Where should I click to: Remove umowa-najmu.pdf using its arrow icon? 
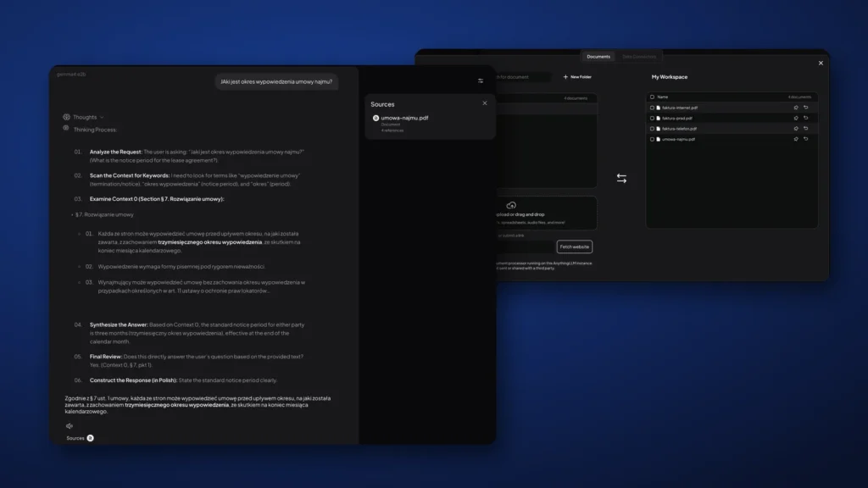806,139
